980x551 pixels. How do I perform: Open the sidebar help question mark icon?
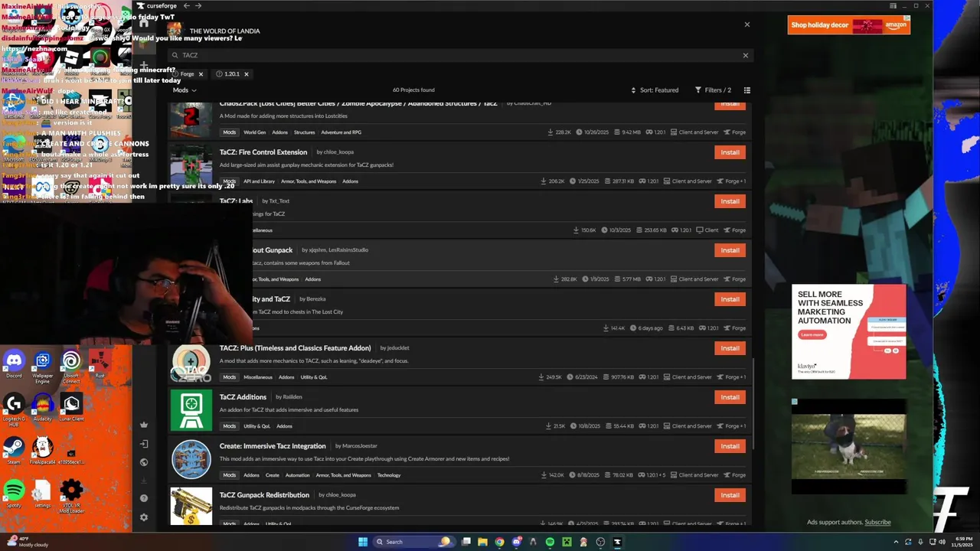pyautogui.click(x=143, y=498)
